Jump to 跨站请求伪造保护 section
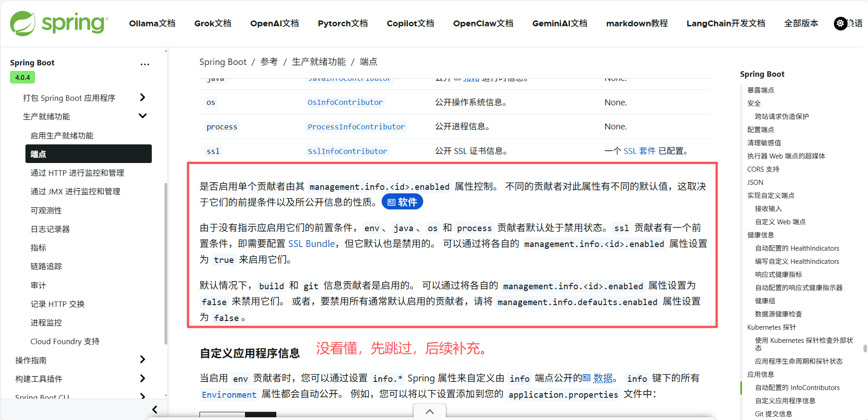 pyautogui.click(x=782, y=116)
